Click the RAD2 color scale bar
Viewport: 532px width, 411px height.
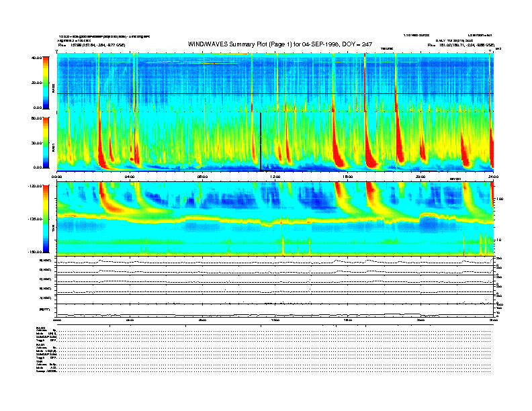pos(45,82)
